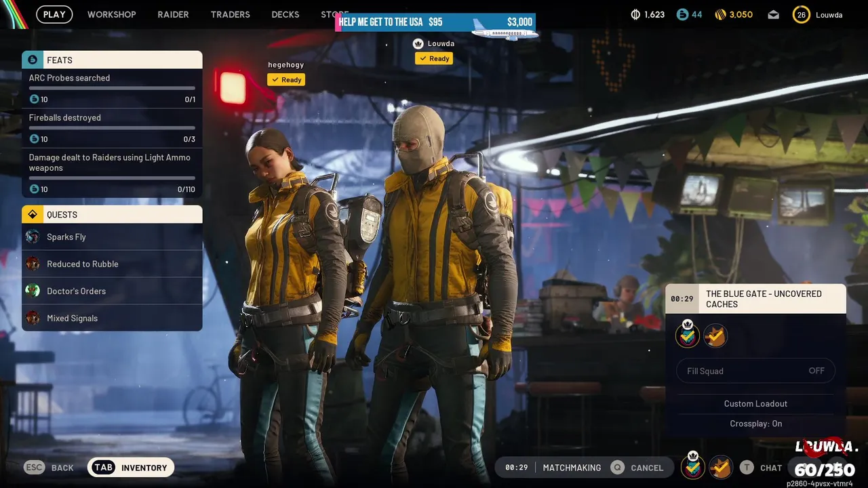868x488 pixels.
Task: Click reward coin icon under ARC Probes searched
Action: pyautogui.click(x=34, y=99)
